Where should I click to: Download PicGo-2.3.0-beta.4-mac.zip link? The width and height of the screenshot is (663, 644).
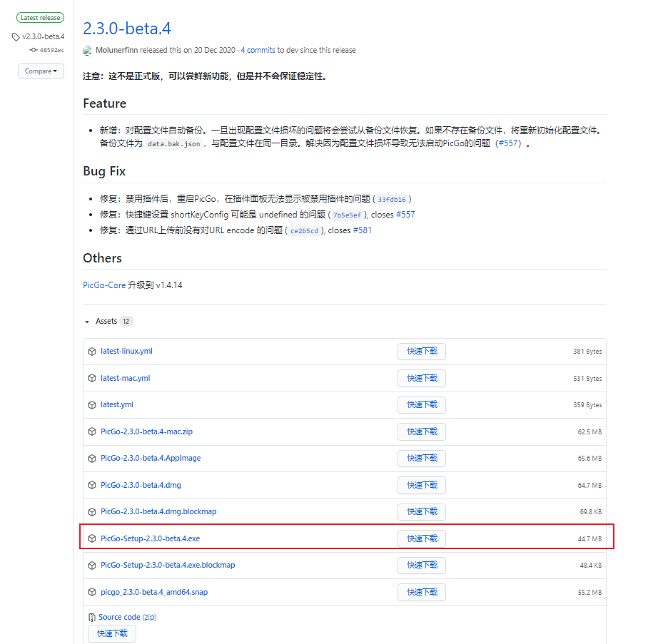point(146,431)
